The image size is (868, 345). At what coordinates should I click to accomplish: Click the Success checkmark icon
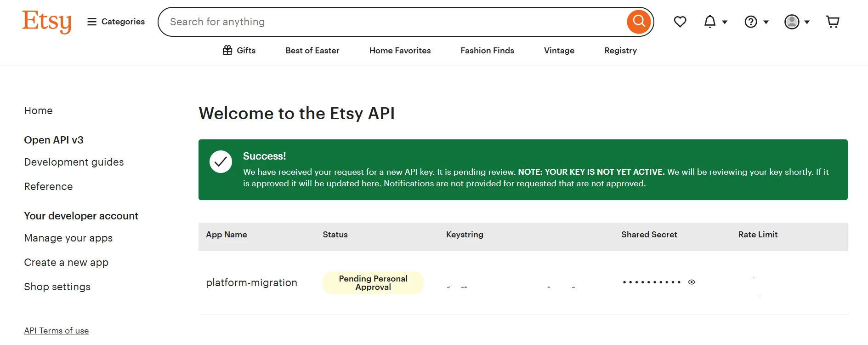pos(221,161)
